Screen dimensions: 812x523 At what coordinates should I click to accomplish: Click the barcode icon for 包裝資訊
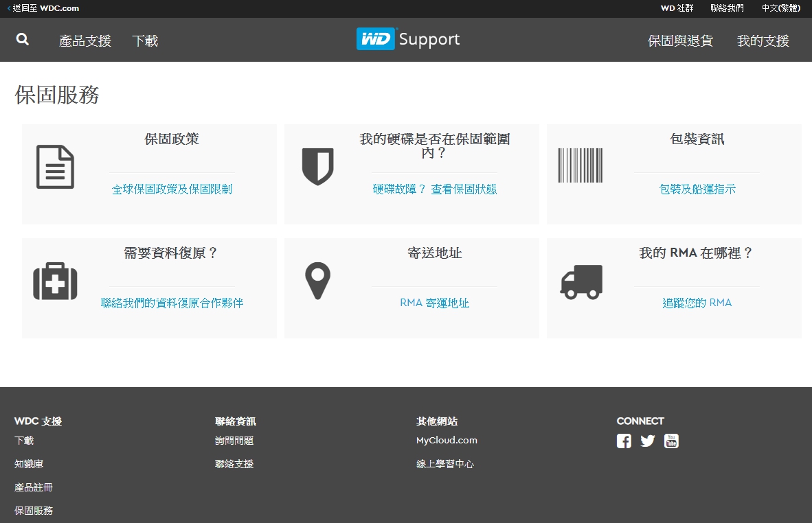coord(580,165)
